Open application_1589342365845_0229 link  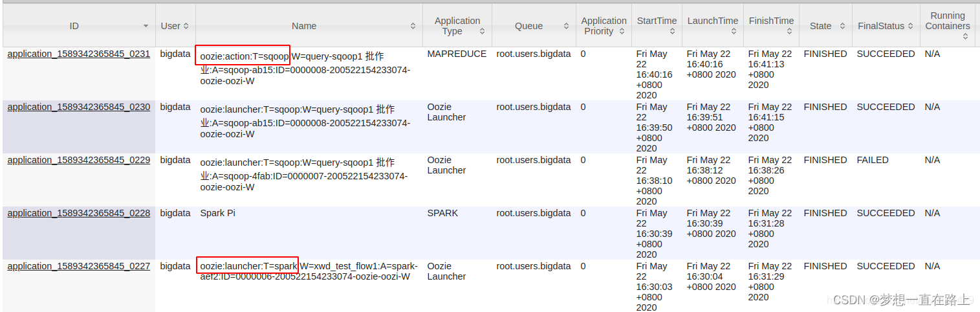(x=78, y=160)
